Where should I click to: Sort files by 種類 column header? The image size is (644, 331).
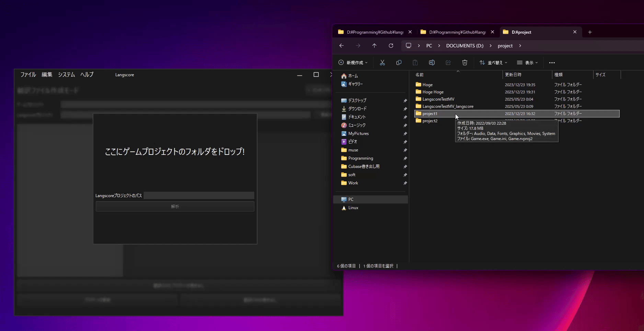[x=573, y=75]
